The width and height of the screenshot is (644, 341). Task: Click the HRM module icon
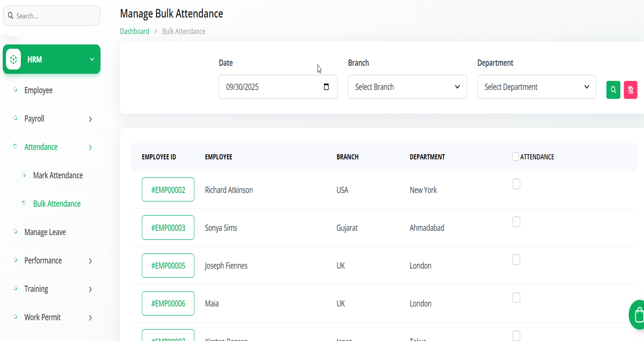(14, 59)
